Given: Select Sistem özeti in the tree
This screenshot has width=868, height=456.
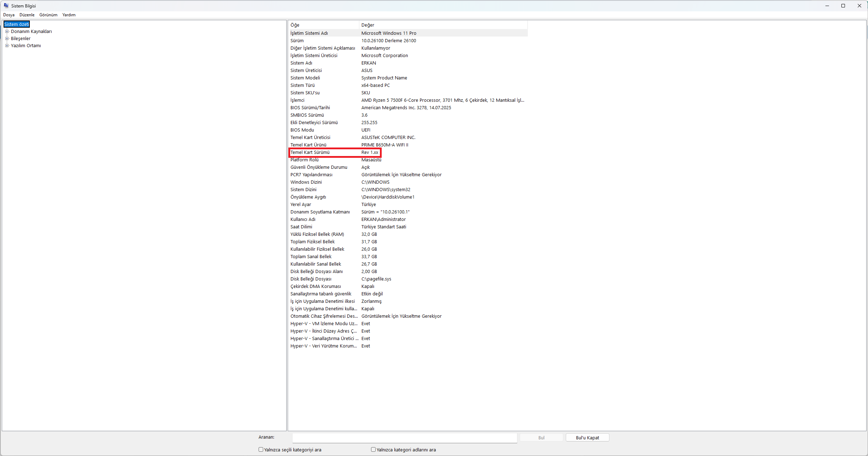Looking at the screenshot, I should point(17,24).
